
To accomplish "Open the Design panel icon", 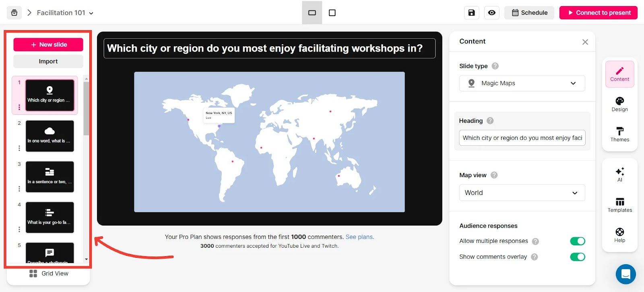I will (619, 104).
